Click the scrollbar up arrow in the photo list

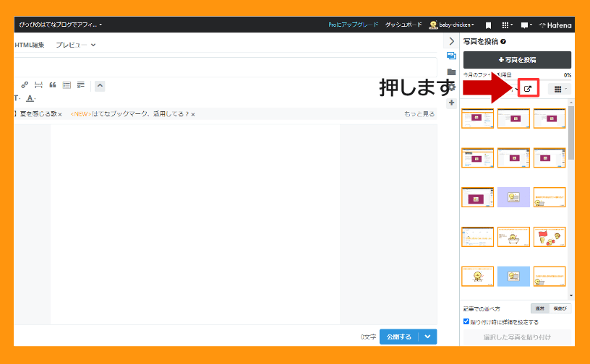(x=571, y=103)
